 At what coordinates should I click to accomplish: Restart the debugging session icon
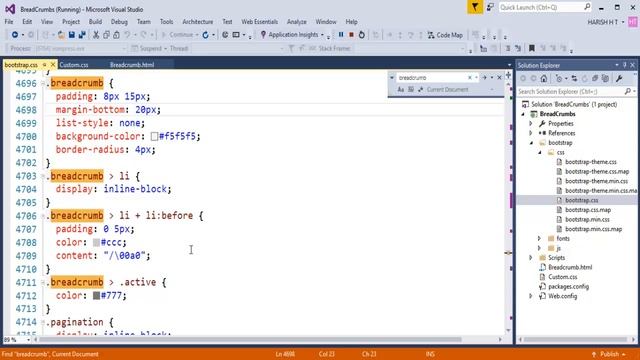coord(362,35)
